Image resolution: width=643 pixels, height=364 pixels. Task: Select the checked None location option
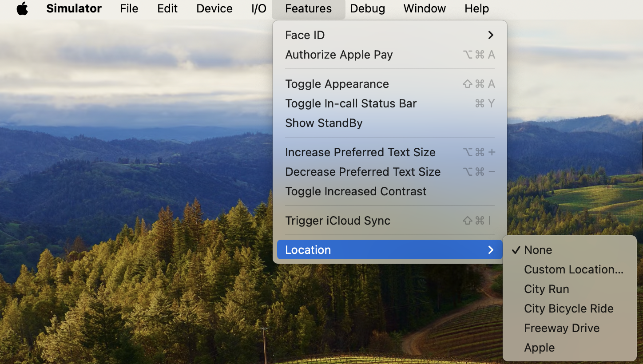tap(570, 249)
